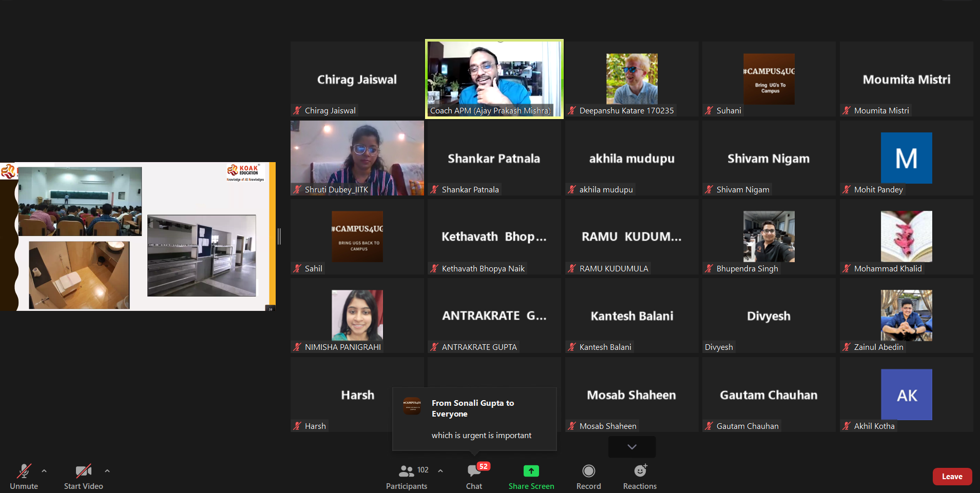Click Bhupendra Singh's video thumbnail

coord(768,236)
